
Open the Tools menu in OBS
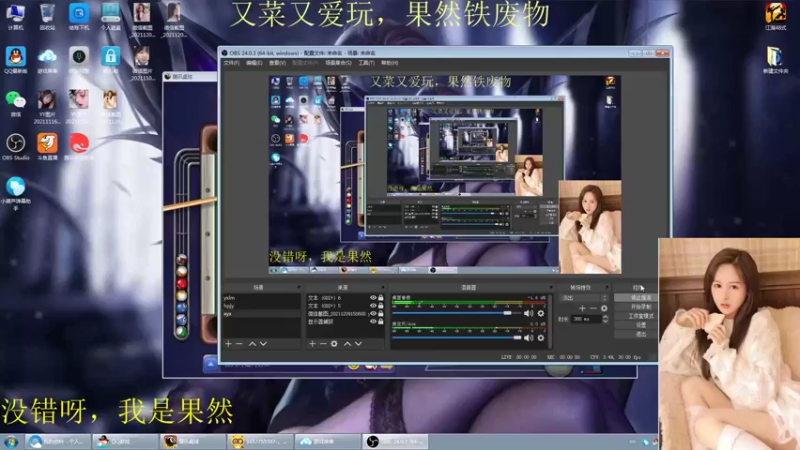click(366, 63)
